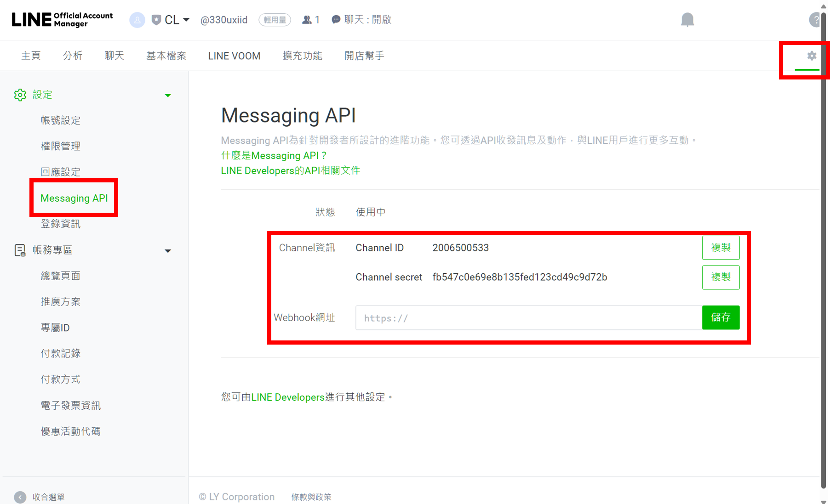The height and width of the screenshot is (504, 830).
Task: Open the 分析 tab
Action: [73, 56]
